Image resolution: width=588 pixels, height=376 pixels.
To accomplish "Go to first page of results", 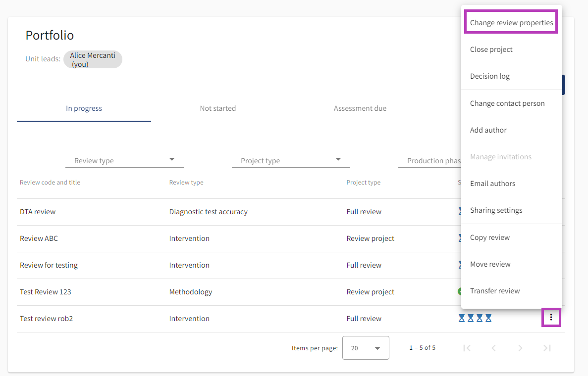I will (467, 348).
